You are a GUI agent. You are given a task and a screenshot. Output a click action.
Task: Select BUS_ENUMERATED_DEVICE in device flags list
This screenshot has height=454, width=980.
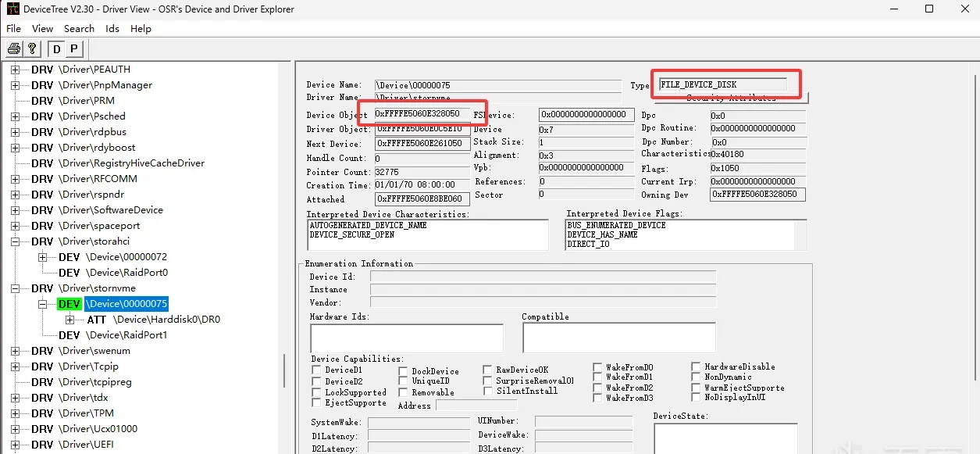click(x=616, y=225)
